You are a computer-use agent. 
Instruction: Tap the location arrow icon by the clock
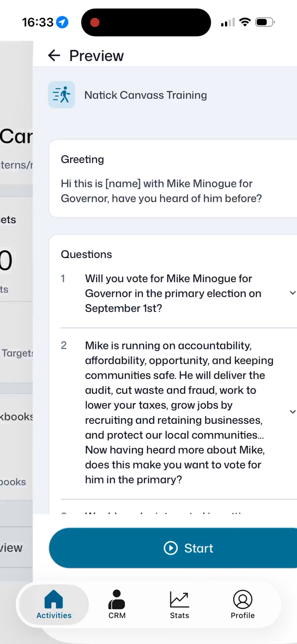click(62, 22)
